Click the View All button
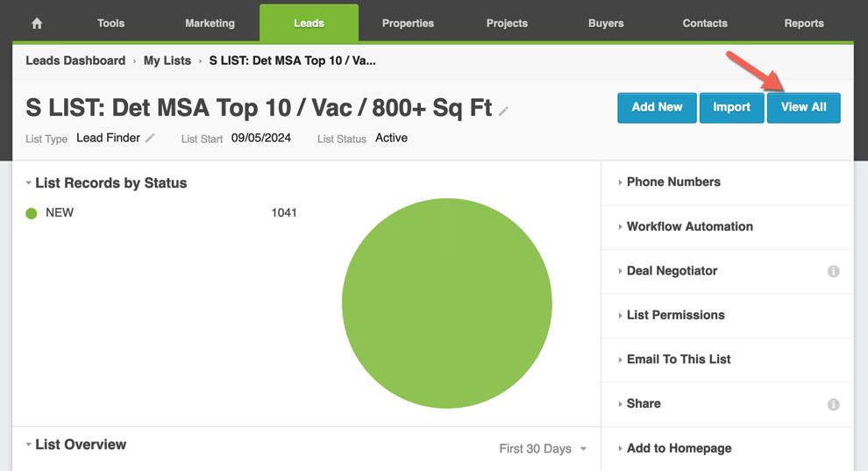Viewport: 868px width, 471px height. [803, 108]
